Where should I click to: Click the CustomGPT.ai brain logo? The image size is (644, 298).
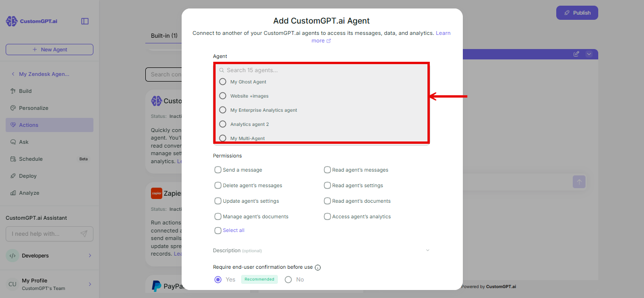tap(11, 21)
